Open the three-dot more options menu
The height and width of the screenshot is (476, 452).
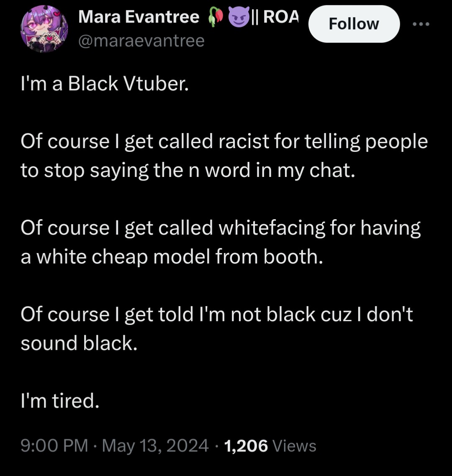pyautogui.click(x=421, y=24)
